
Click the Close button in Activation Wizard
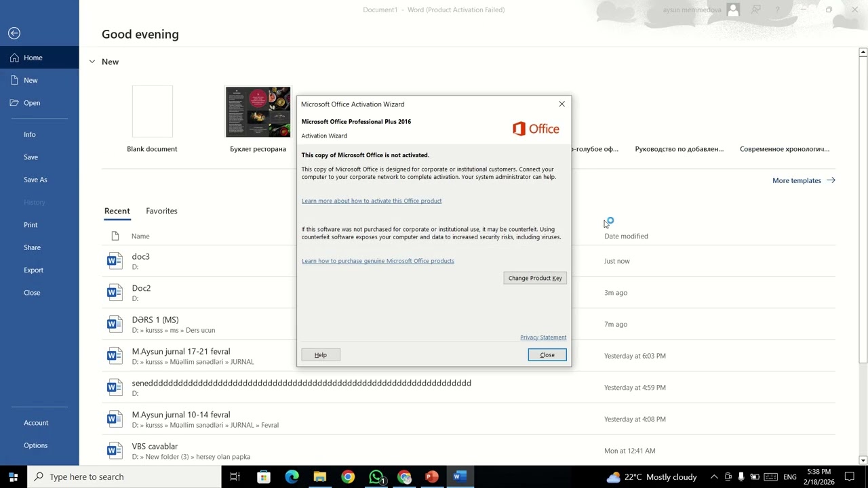tap(547, 355)
